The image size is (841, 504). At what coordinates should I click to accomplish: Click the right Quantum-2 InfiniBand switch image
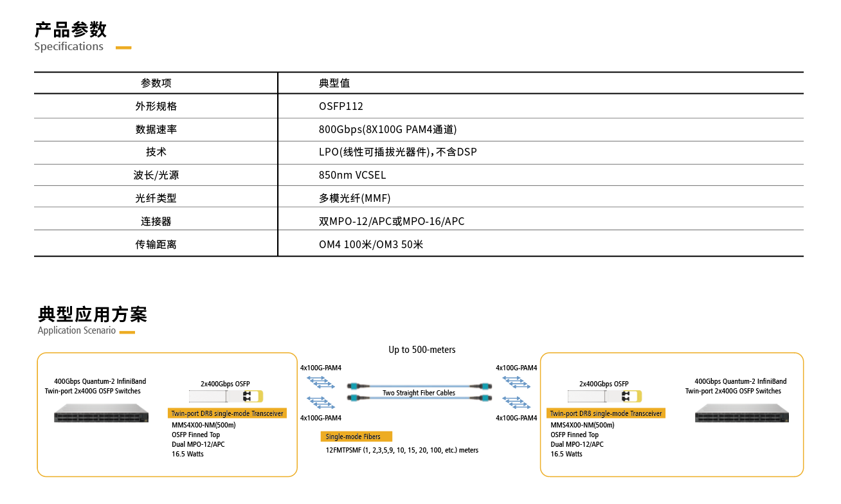tap(741, 413)
